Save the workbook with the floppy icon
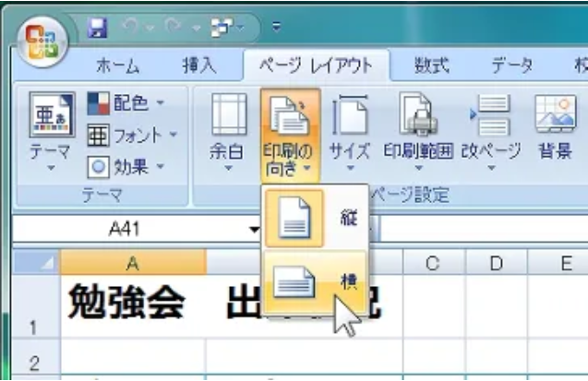The width and height of the screenshot is (588, 381). point(97,28)
